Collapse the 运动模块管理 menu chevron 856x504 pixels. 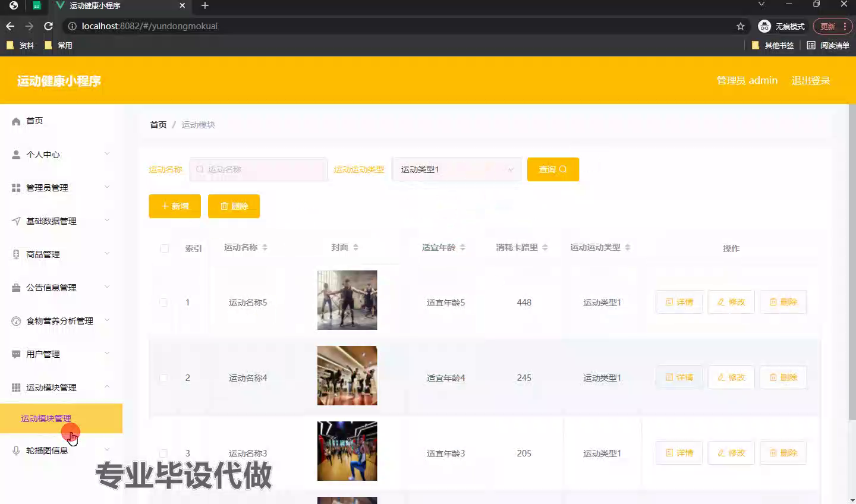click(107, 387)
